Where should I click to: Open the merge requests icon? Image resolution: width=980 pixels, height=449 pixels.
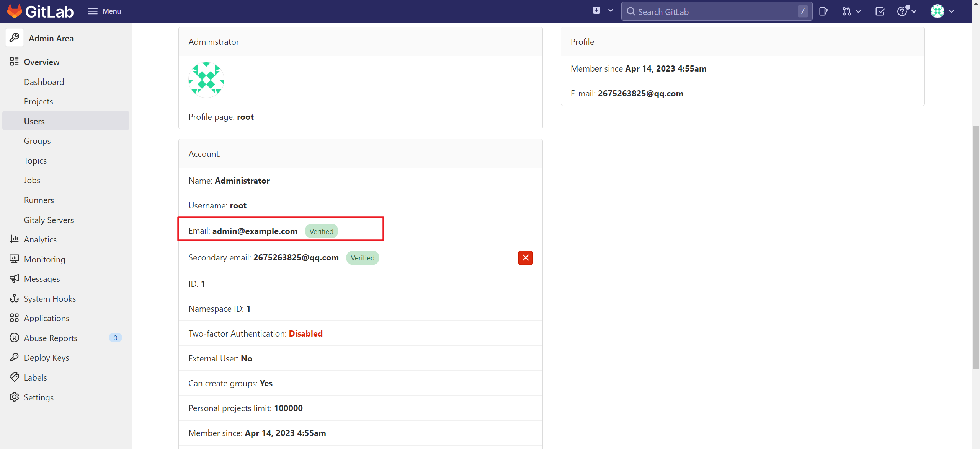(x=846, y=11)
